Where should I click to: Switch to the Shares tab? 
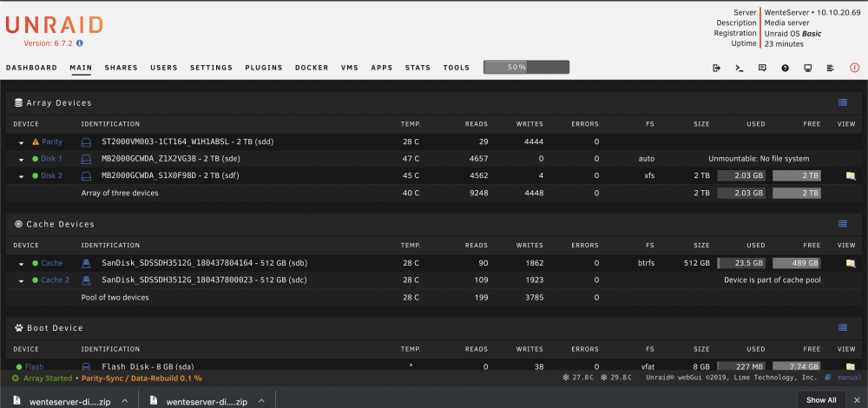[x=122, y=68]
